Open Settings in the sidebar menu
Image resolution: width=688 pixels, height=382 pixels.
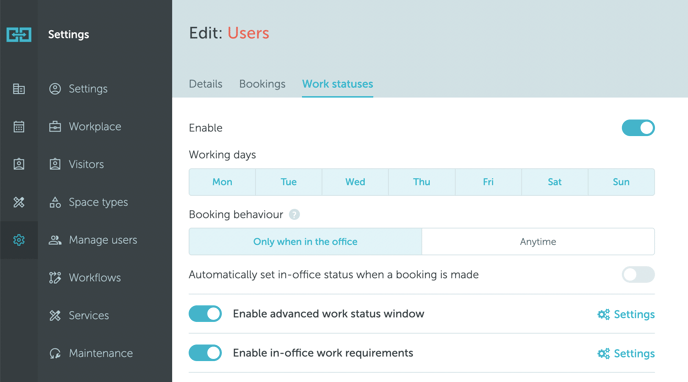(x=88, y=89)
